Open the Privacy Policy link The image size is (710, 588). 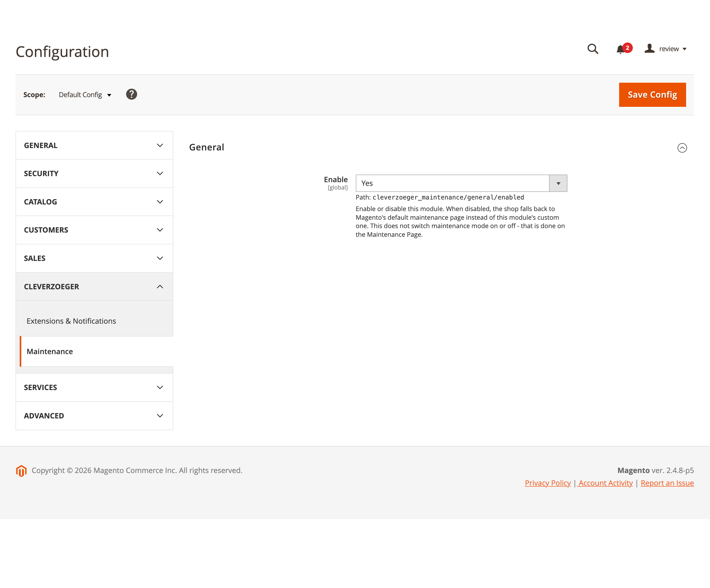point(548,483)
